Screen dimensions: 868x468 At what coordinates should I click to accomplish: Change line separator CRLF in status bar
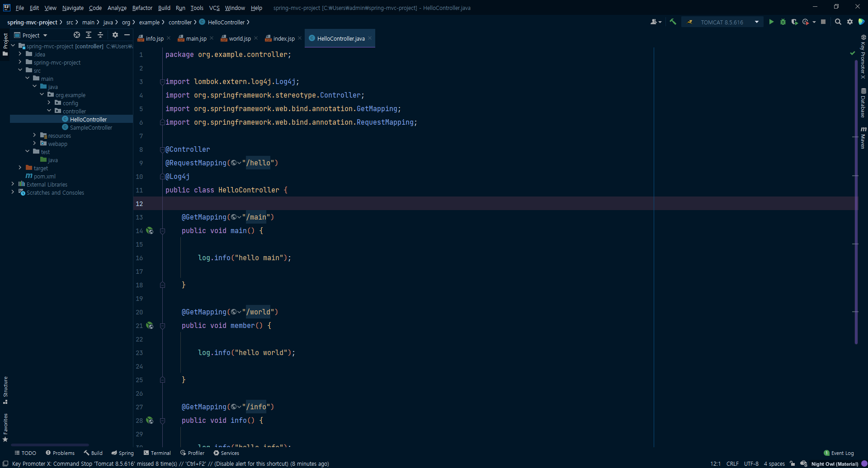732,464
